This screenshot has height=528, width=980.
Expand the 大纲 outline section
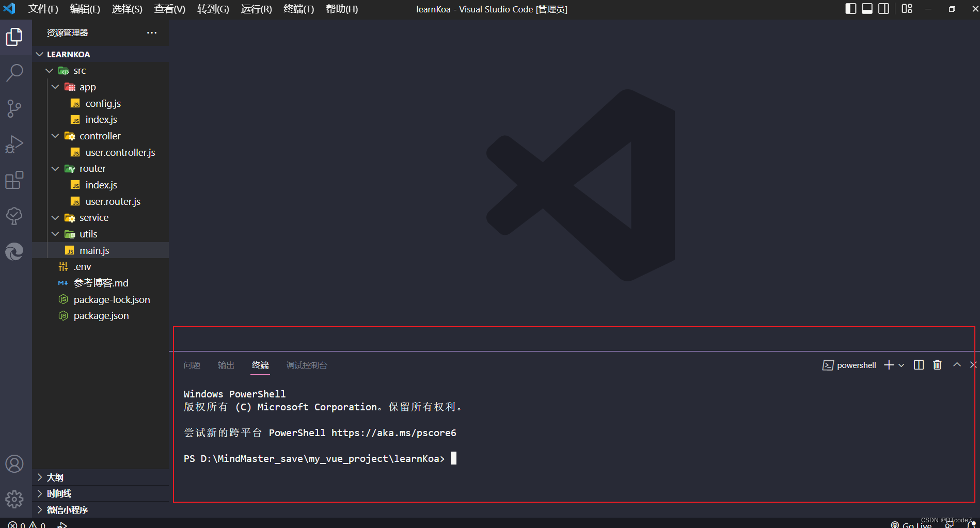tap(100, 477)
